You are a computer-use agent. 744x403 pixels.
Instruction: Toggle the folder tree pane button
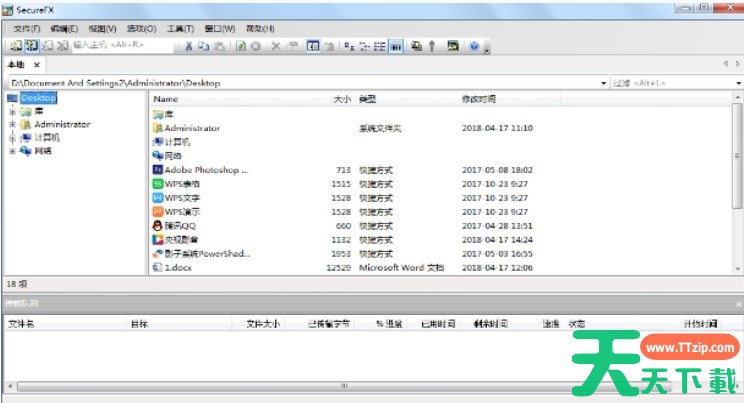click(x=313, y=46)
